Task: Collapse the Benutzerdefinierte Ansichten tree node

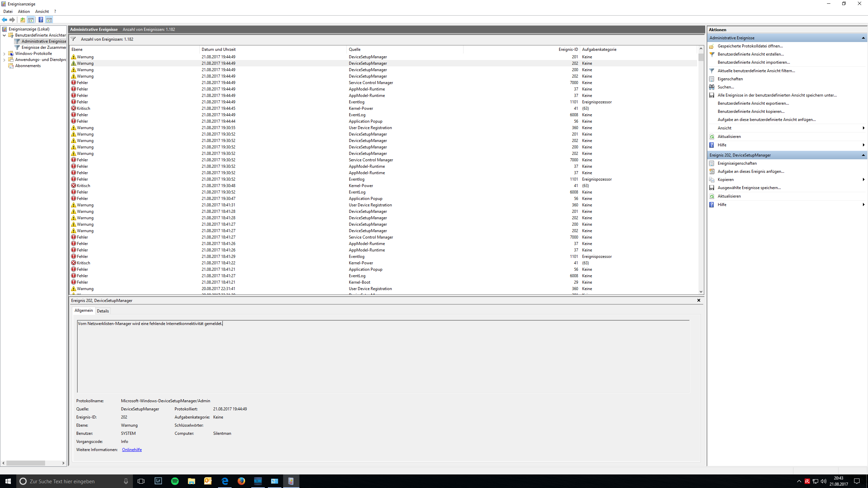Action: pos(4,35)
